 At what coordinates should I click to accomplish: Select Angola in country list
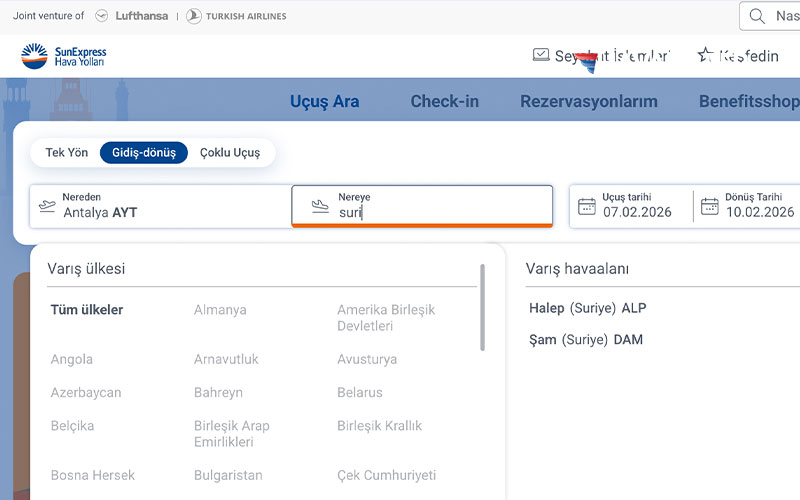[71, 359]
